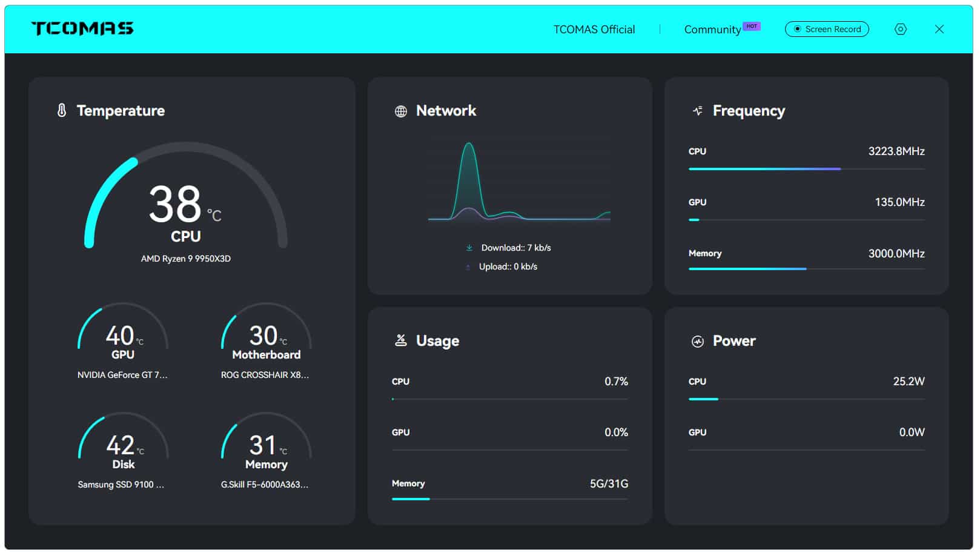Screen dimensions: 980x556
Task: Click the 0.0% GPU usage value
Action: point(616,432)
